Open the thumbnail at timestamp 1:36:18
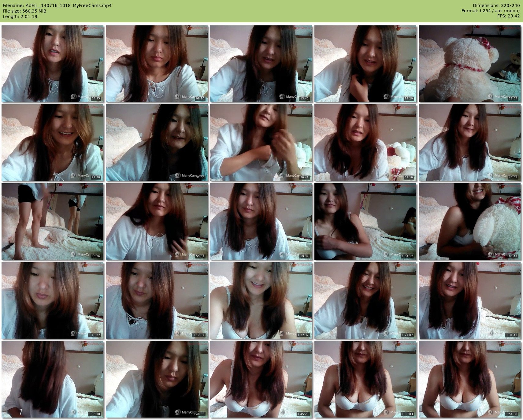Screen dimensions: 523x420 (x=53, y=379)
